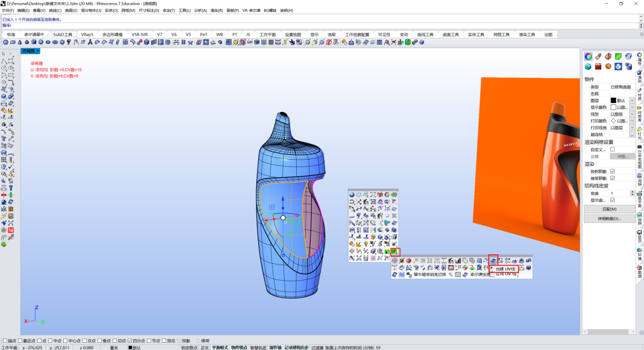Open the object properties color-wheel icon
This screenshot has height=350, width=644.
588,57
